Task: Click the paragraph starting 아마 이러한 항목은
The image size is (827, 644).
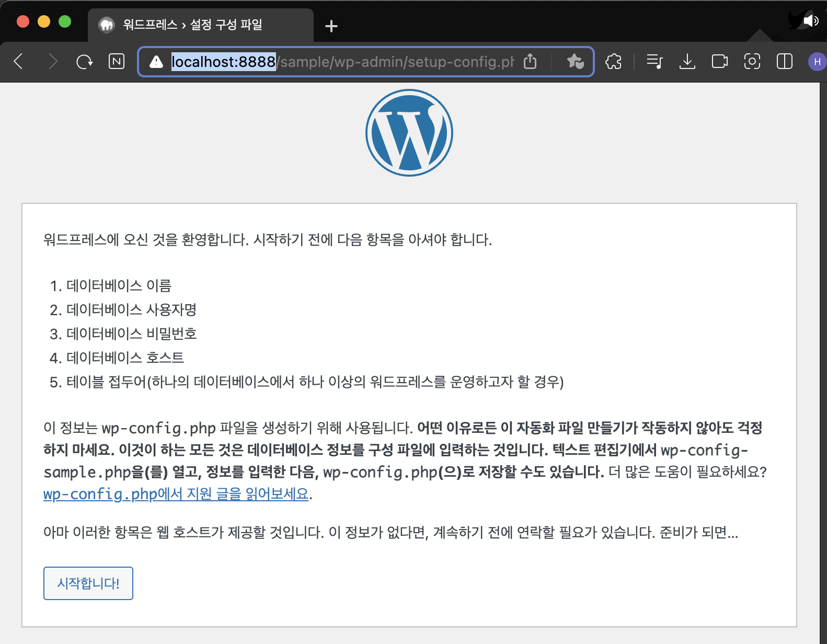Action: (391, 533)
